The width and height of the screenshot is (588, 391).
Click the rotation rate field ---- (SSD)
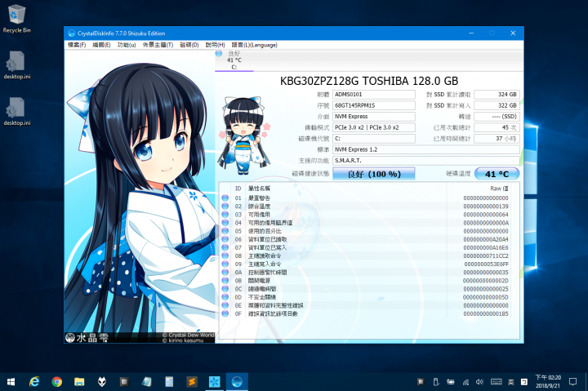pyautogui.click(x=497, y=117)
